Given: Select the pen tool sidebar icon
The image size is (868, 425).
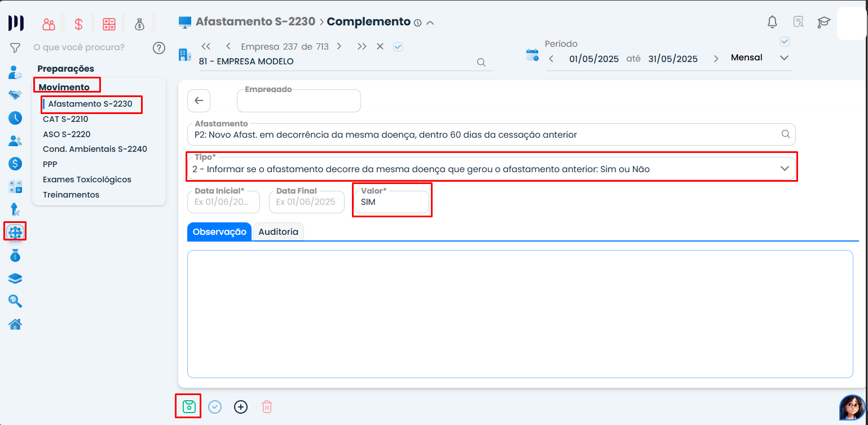Looking at the screenshot, I should pos(15,209).
